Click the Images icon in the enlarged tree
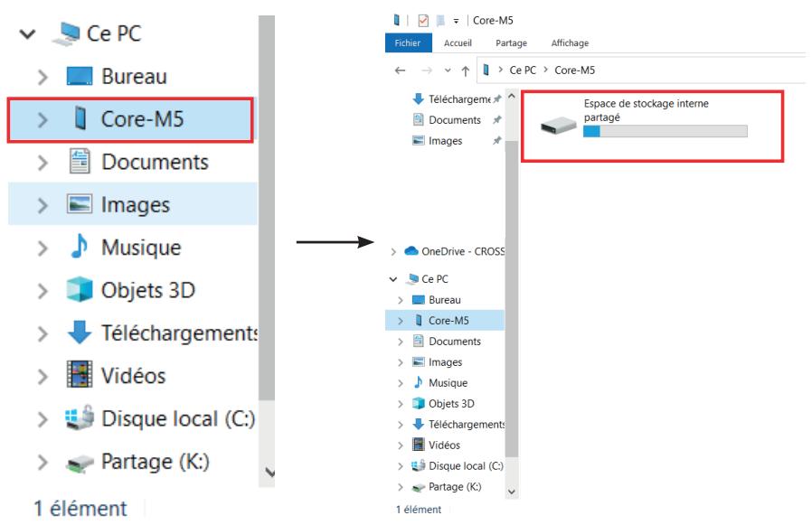812x525 pixels. [80, 204]
